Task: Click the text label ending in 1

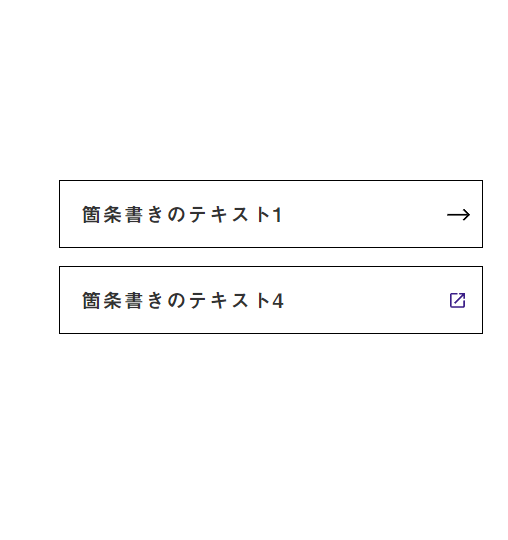Action: [x=182, y=215]
